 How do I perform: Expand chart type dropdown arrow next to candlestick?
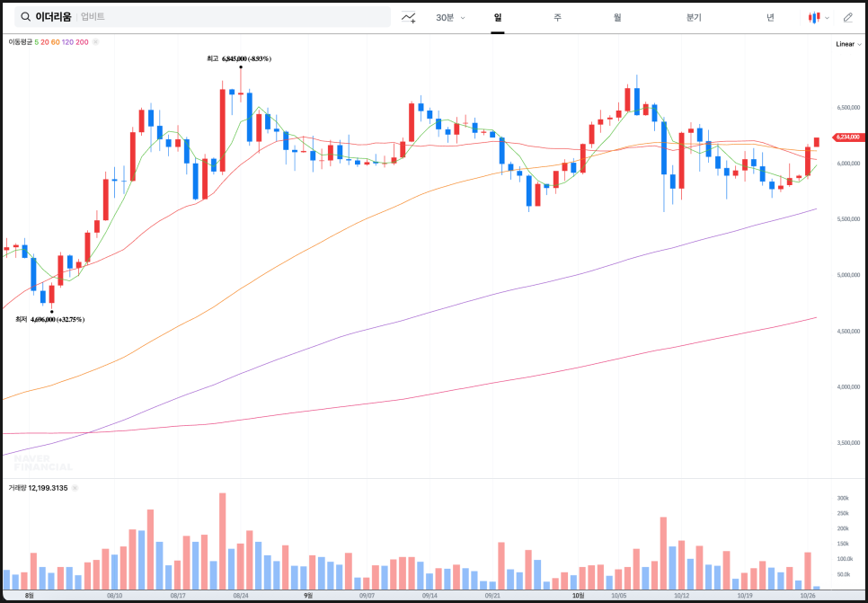click(x=827, y=17)
